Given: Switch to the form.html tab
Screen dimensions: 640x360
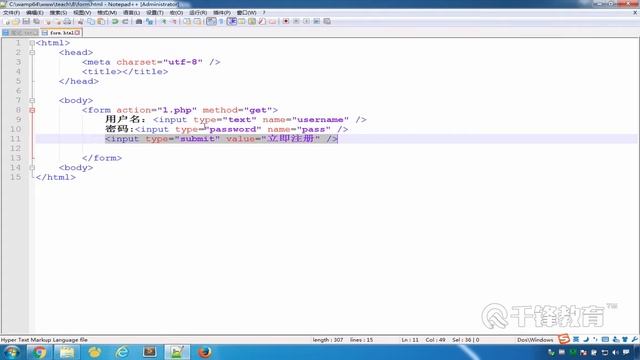Looking at the screenshot, I should tap(61, 32).
